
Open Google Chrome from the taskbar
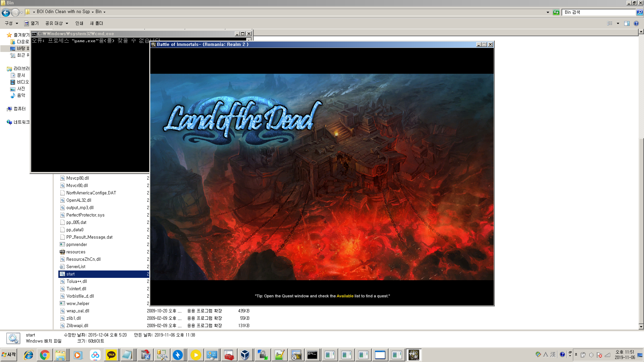[x=45, y=355]
